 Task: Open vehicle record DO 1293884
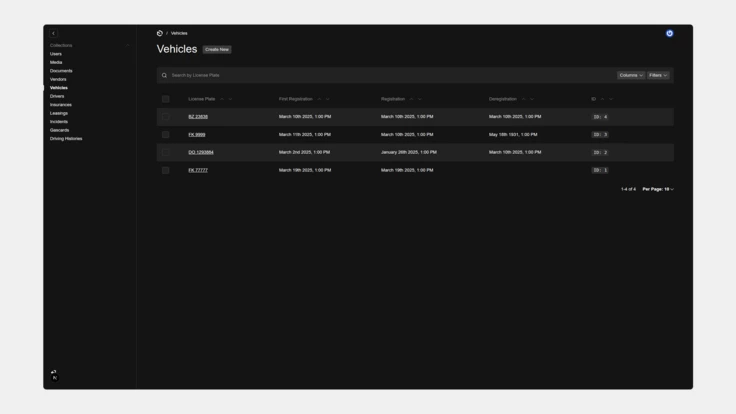click(201, 152)
